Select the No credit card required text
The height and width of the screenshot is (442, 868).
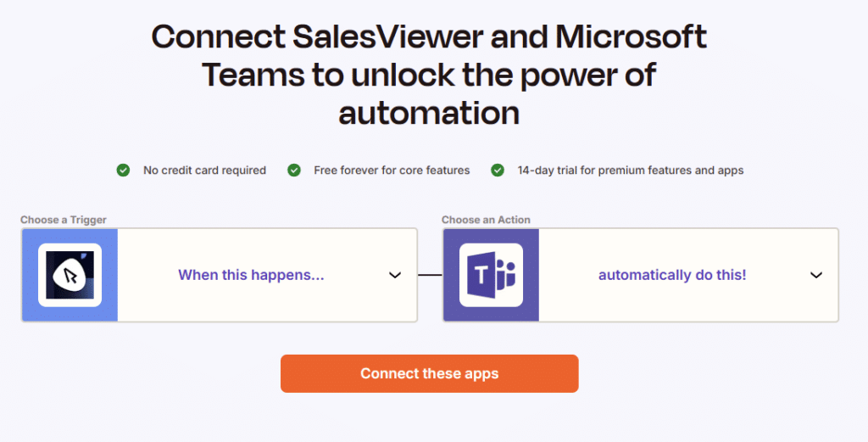tap(205, 170)
